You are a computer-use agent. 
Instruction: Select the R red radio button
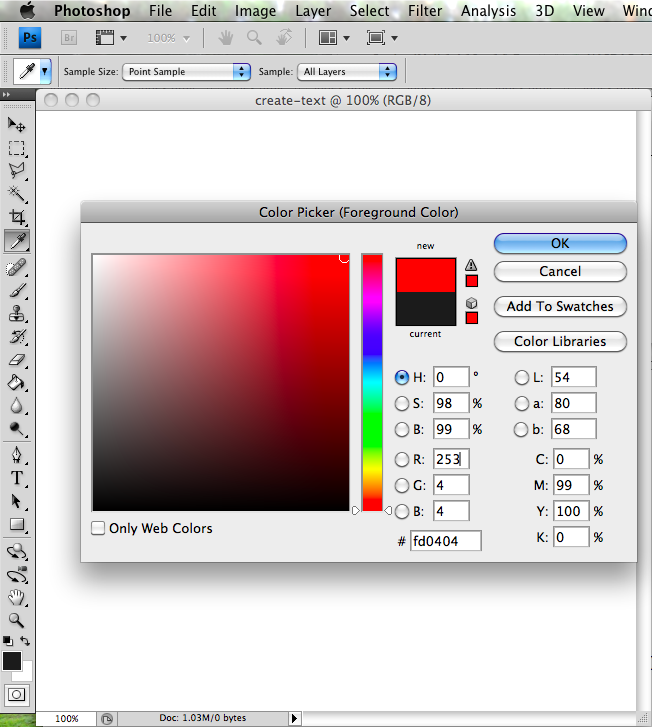click(402, 459)
